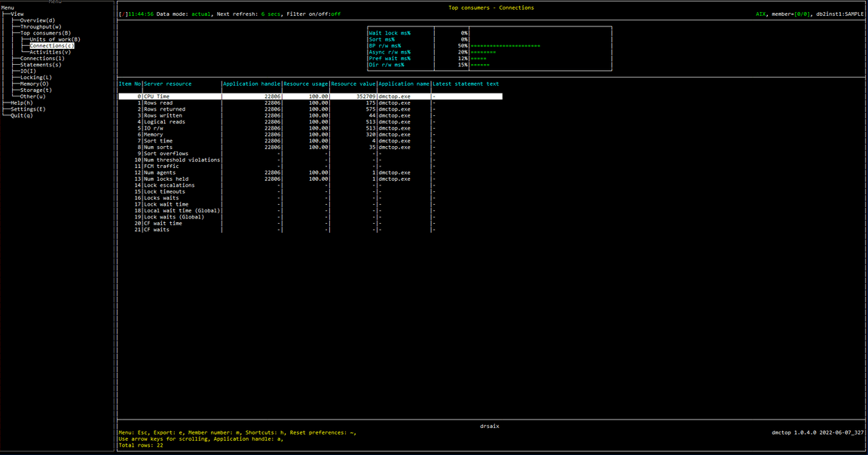Select Throughput(w) menu entry
This screenshot has width=868, height=455.
coord(41,26)
